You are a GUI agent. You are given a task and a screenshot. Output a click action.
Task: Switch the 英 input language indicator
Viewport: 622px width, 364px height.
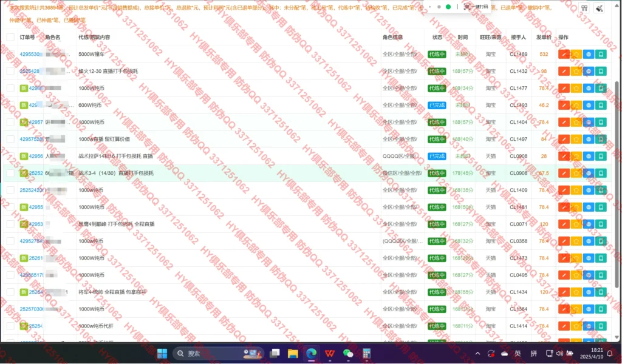click(518, 353)
